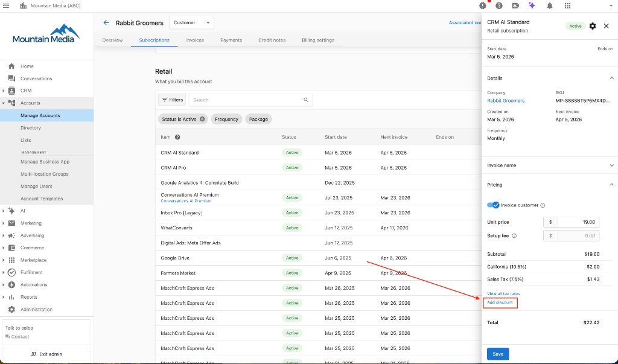Image resolution: width=618 pixels, height=364 pixels.
Task: Click the info icon beside Setup fee
Action: (514, 236)
